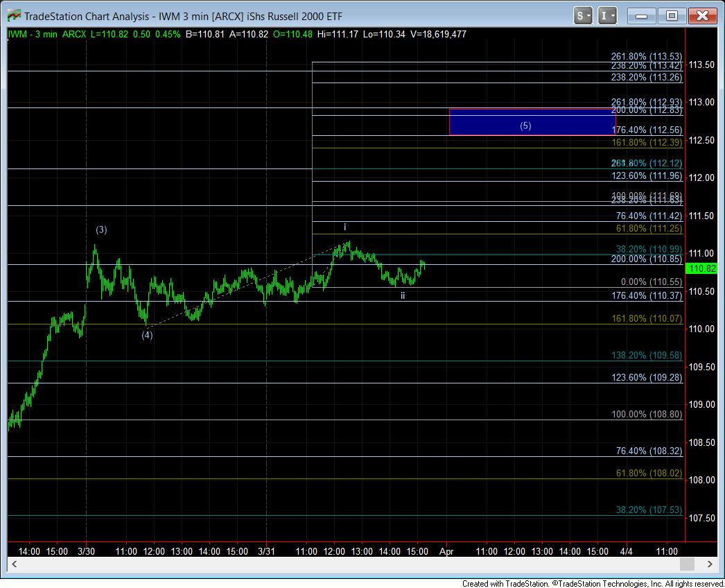Screen dimensions: 725x588
Task: Open the S symbol-linking dropdown button
Action: coord(583,16)
